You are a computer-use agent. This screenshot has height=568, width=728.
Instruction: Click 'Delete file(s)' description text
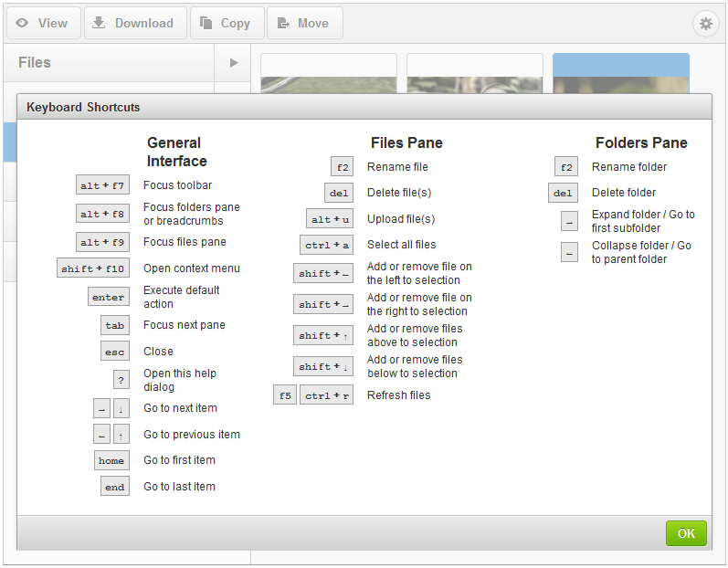[399, 193]
